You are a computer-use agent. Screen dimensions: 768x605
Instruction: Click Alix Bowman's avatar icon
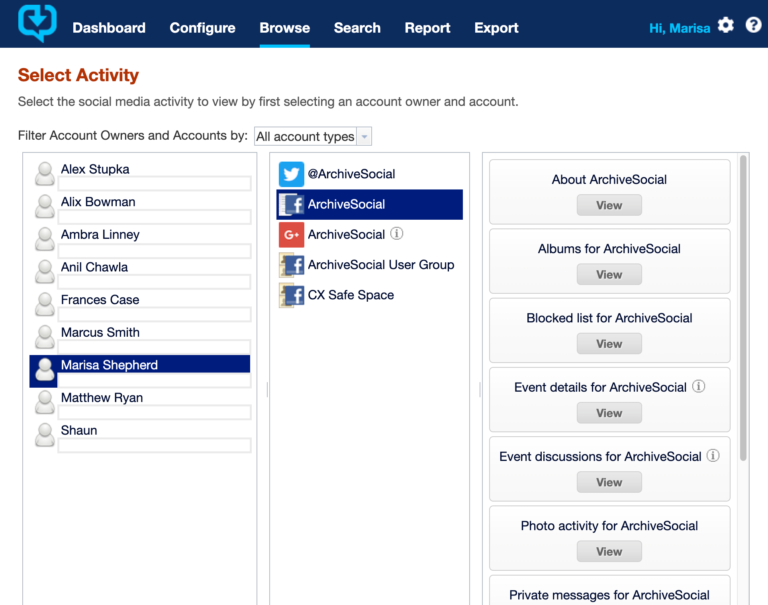click(x=45, y=207)
